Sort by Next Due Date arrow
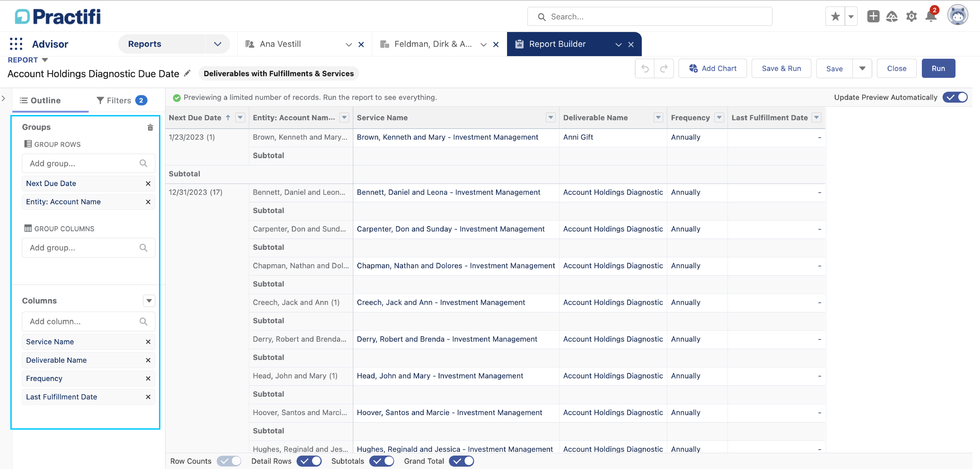 [228, 118]
